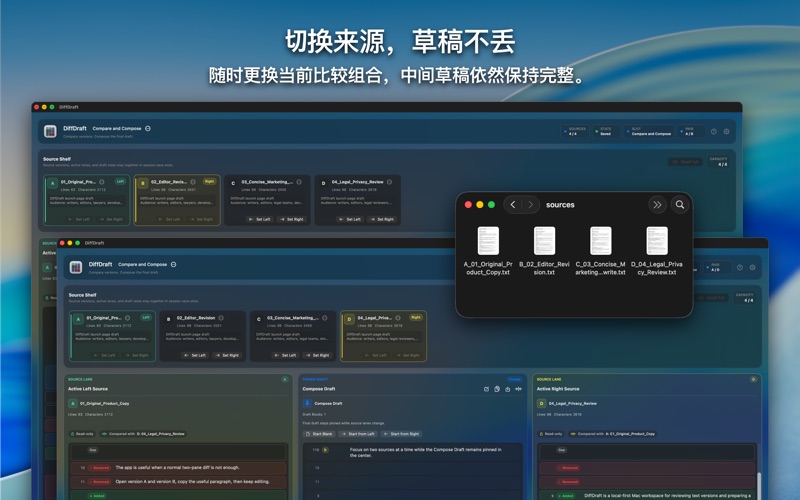This screenshot has height=500, width=800.
Task: Click the info icon on the 01_Original_Pro card in the front window
Action: 128,318
